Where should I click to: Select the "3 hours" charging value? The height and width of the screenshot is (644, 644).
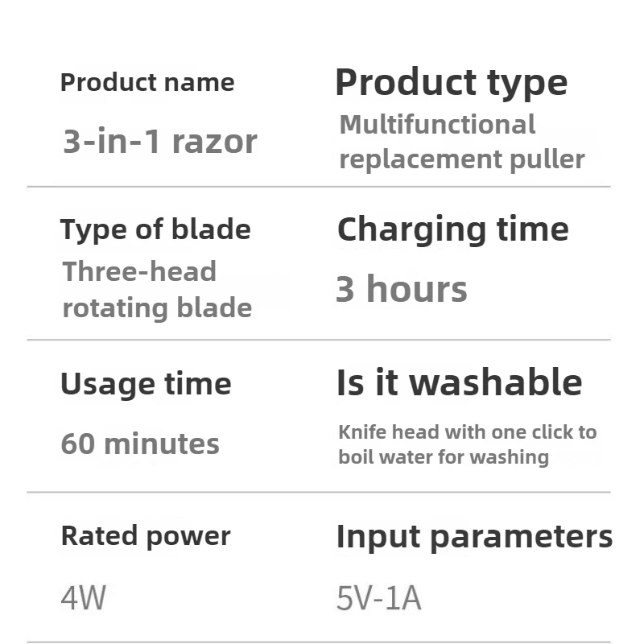click(x=401, y=290)
